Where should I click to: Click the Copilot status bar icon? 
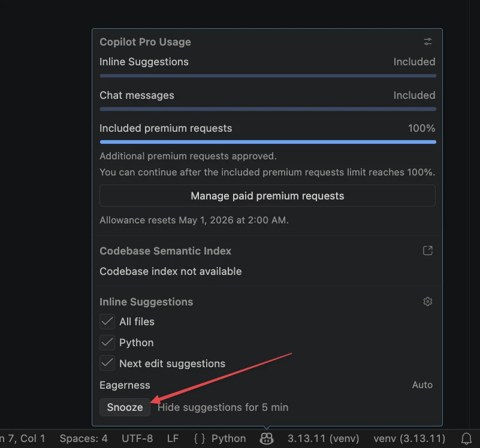click(x=267, y=438)
